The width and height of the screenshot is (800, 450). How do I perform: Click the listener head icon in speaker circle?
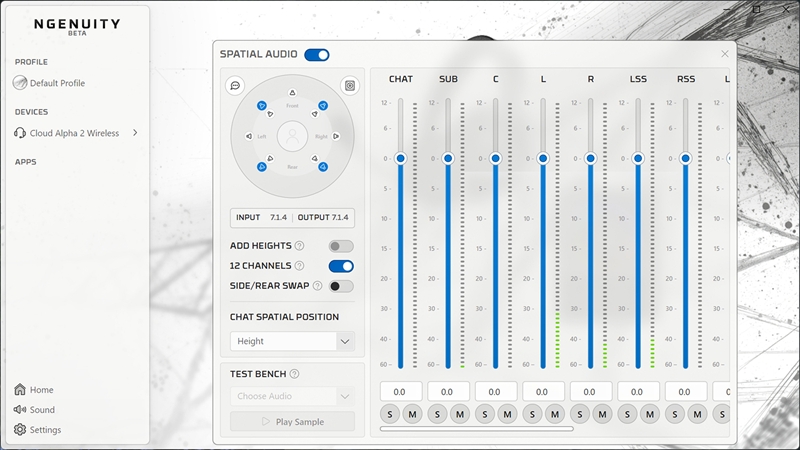coord(292,135)
